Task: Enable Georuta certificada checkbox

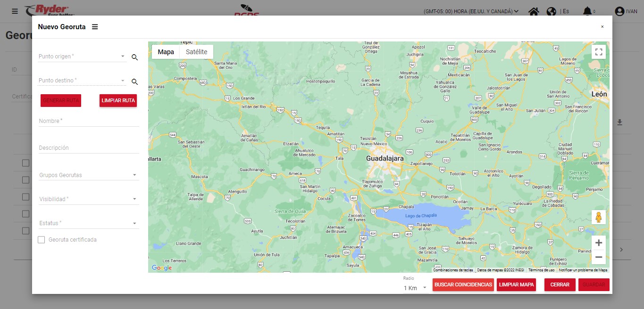Action: tap(42, 240)
